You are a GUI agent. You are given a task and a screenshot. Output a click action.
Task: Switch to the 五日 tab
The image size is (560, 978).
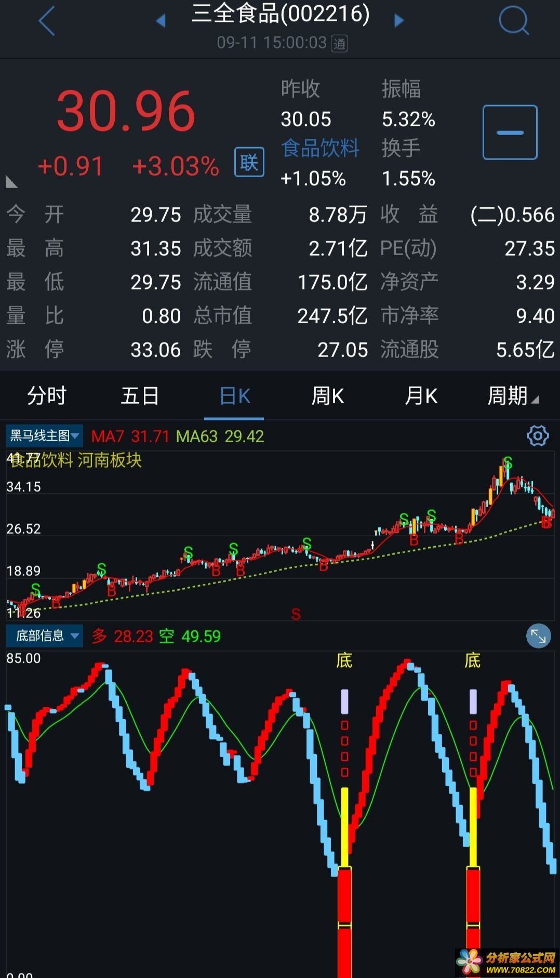click(x=140, y=396)
